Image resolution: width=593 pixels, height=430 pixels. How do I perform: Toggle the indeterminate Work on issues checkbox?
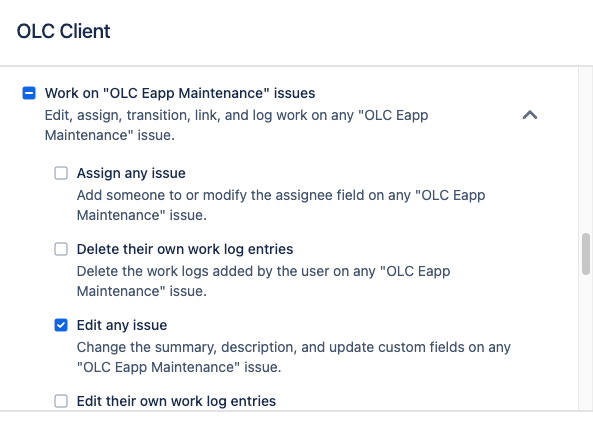pos(29,93)
